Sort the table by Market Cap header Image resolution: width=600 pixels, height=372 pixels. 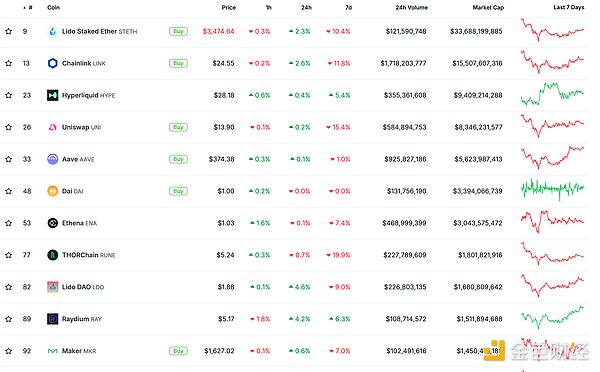coord(488,7)
